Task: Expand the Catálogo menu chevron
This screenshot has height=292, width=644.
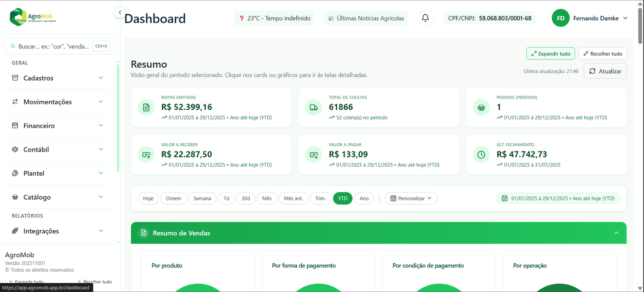Action: tap(101, 197)
